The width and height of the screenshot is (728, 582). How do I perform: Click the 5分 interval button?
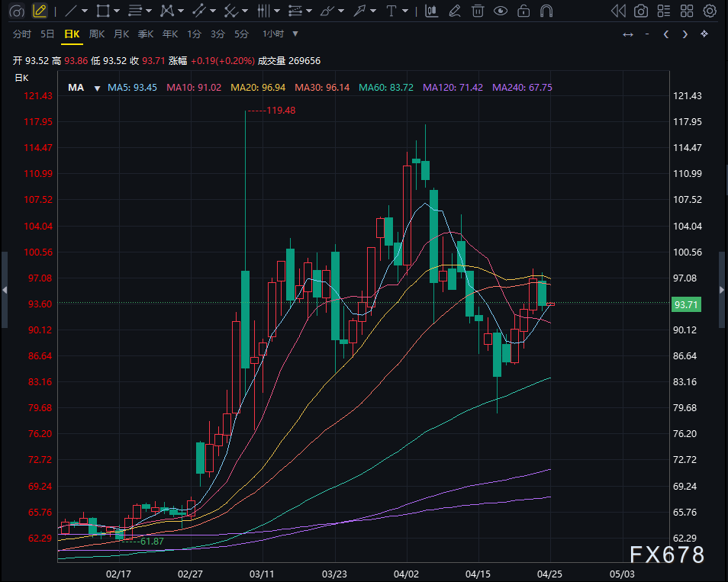pos(242,34)
